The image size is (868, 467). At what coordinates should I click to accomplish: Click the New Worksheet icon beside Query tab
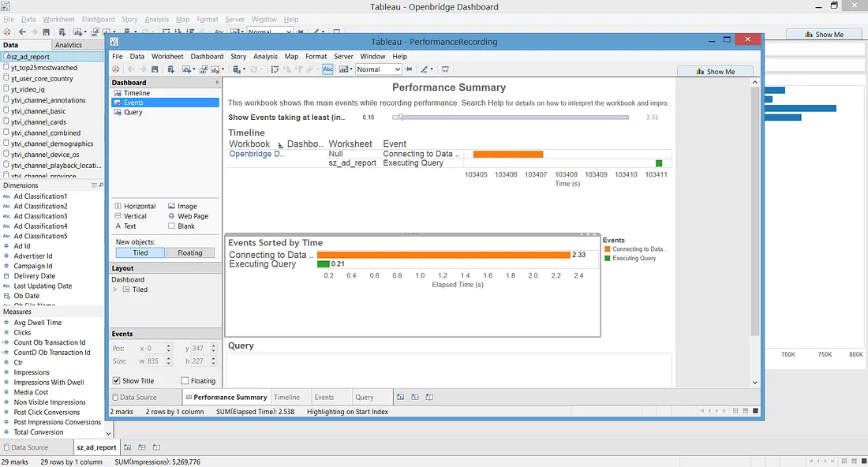[x=401, y=398]
